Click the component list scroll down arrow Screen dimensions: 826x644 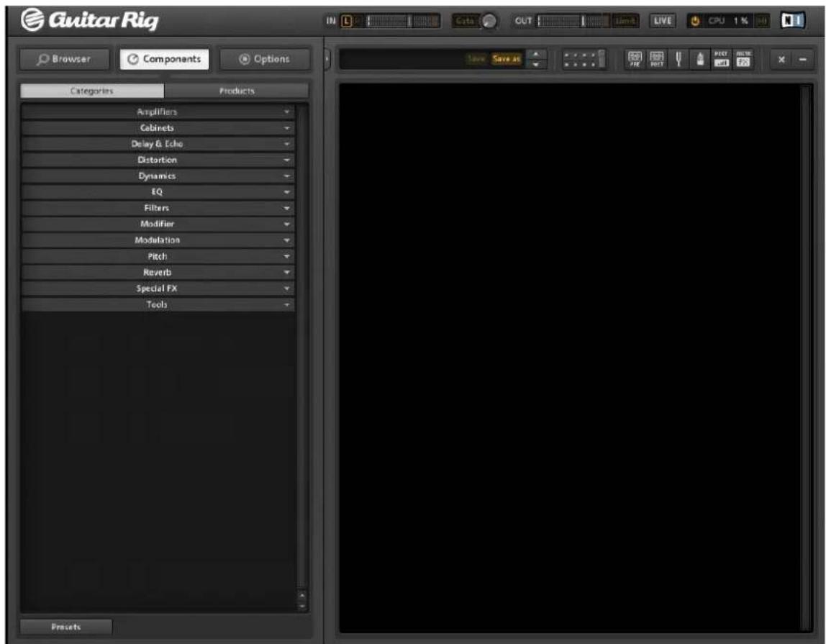coord(302,606)
